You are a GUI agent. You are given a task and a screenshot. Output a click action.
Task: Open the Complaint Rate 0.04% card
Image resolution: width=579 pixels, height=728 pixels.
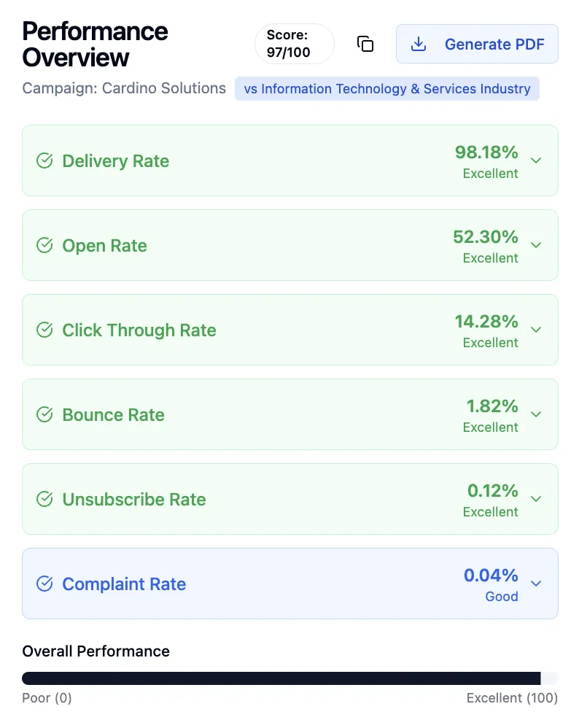point(289,584)
